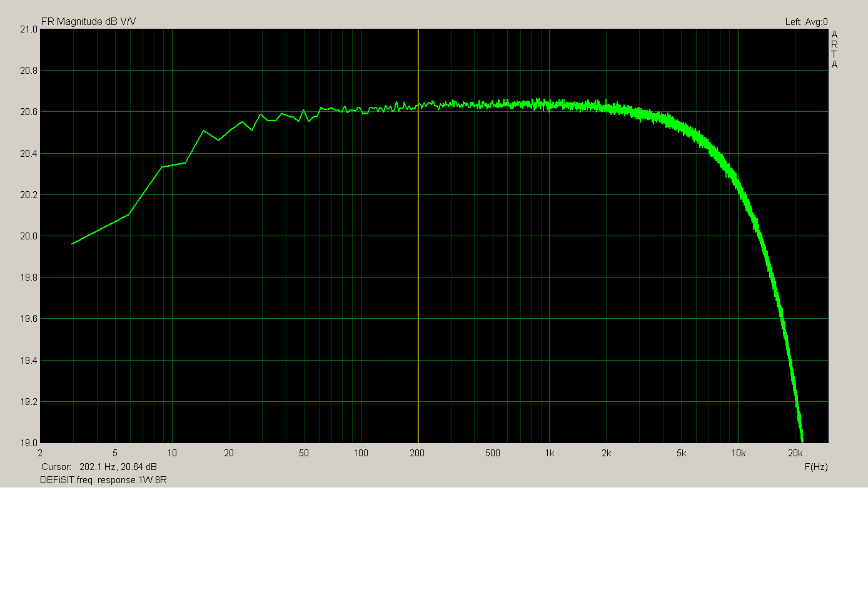Click the 5k frequency axis label
This screenshot has width=868, height=600.
(682, 453)
